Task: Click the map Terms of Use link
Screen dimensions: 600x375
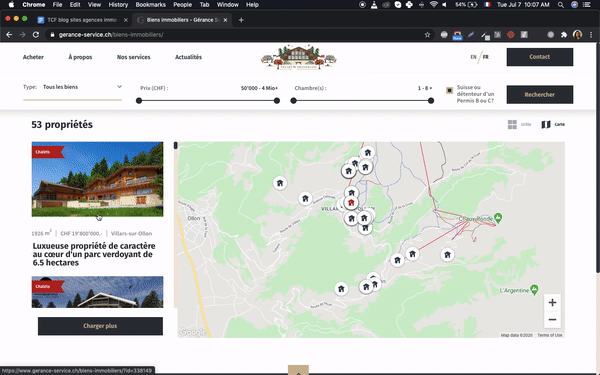Action: coord(549,335)
